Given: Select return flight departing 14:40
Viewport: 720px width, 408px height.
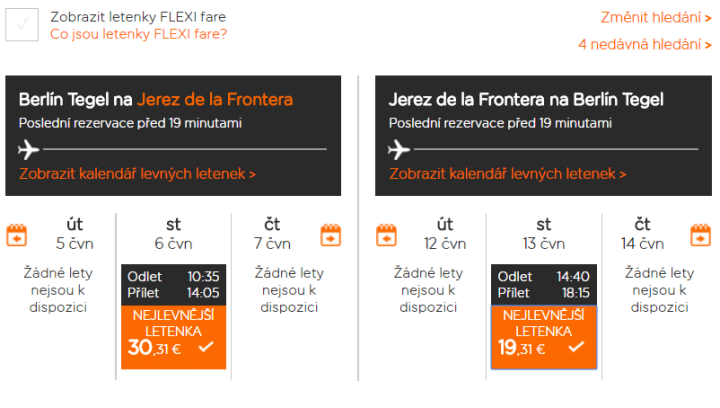Looking at the screenshot, I should (x=544, y=284).
